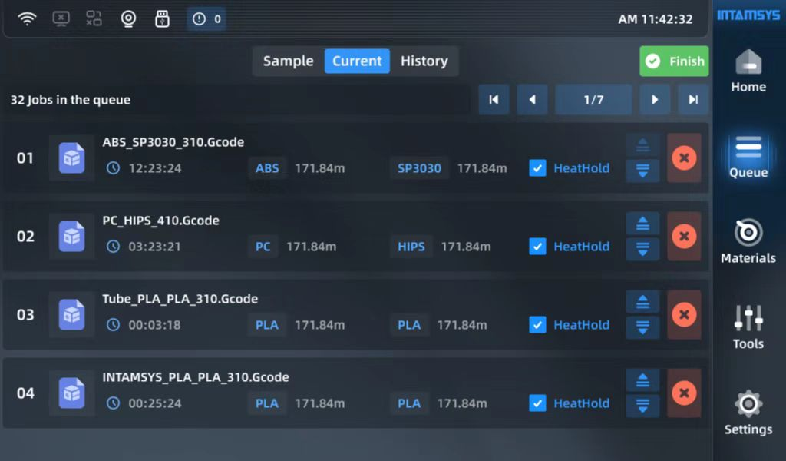Uncheck HeatHold for job 01
The width and height of the screenshot is (786, 461).
pos(537,168)
